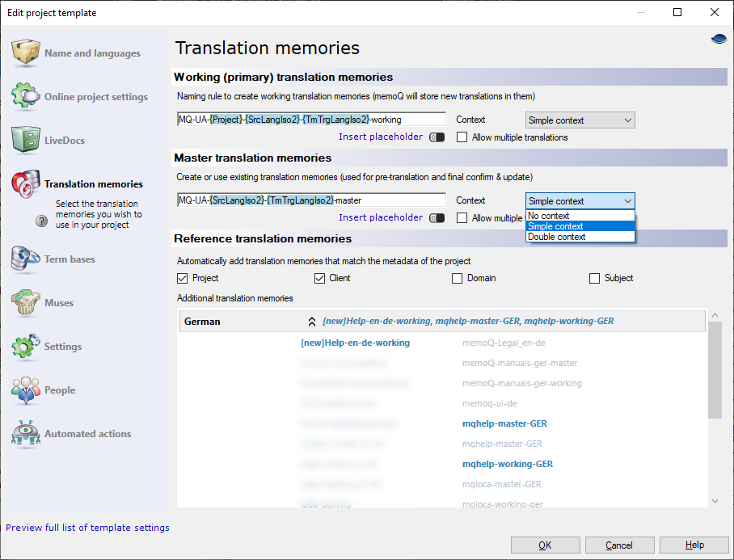Open working TM Context dropdown
The height and width of the screenshot is (560, 734).
580,120
